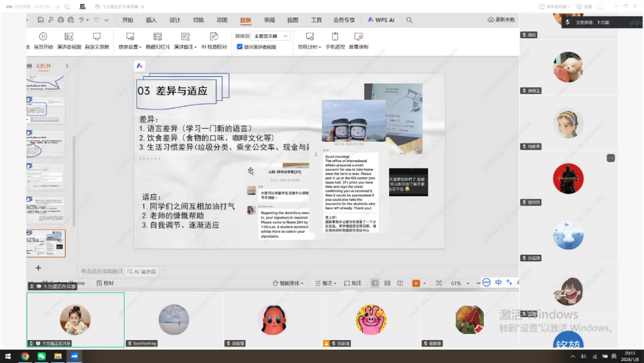The width and height of the screenshot is (644, 363).
Task: Switch to slide sorter view in status bar
Action: 388,283
